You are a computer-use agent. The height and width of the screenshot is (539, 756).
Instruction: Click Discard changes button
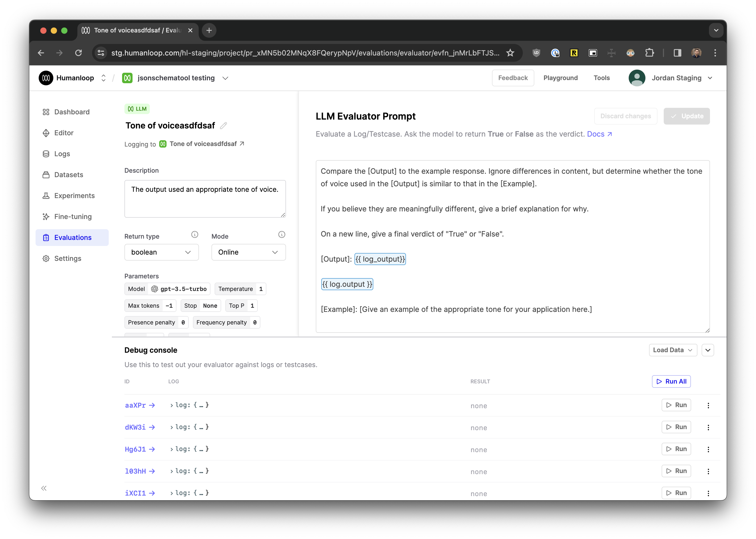tap(625, 116)
